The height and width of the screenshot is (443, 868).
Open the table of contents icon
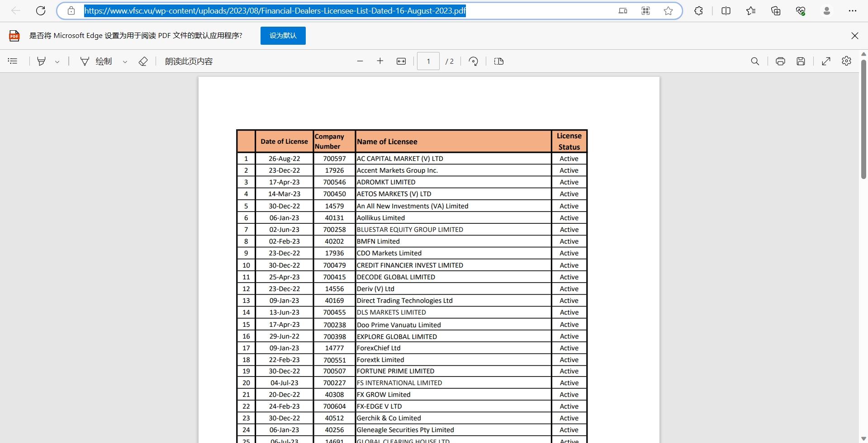pyautogui.click(x=13, y=61)
